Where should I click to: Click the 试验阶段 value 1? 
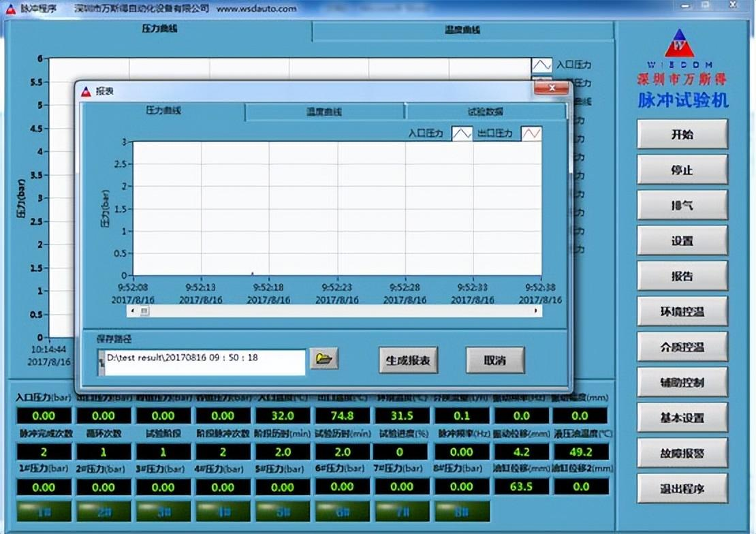coord(163,452)
